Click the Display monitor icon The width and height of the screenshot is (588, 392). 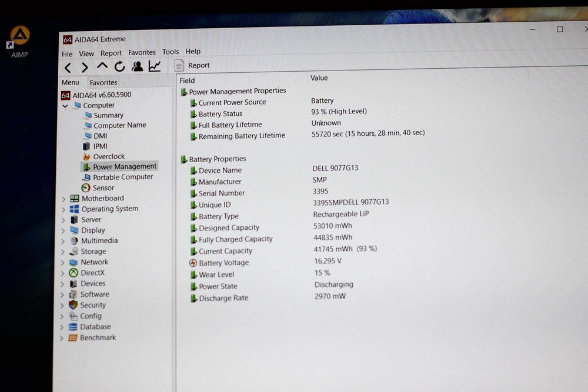(x=74, y=230)
